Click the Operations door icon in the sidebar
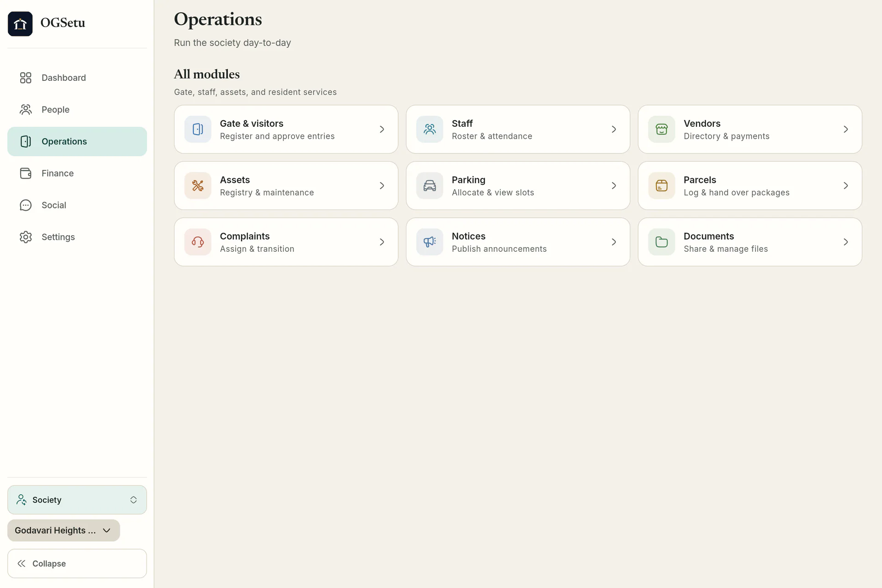 coord(26,141)
